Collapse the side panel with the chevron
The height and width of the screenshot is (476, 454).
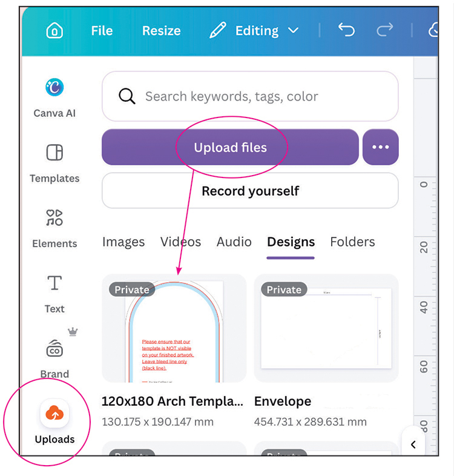(x=413, y=445)
